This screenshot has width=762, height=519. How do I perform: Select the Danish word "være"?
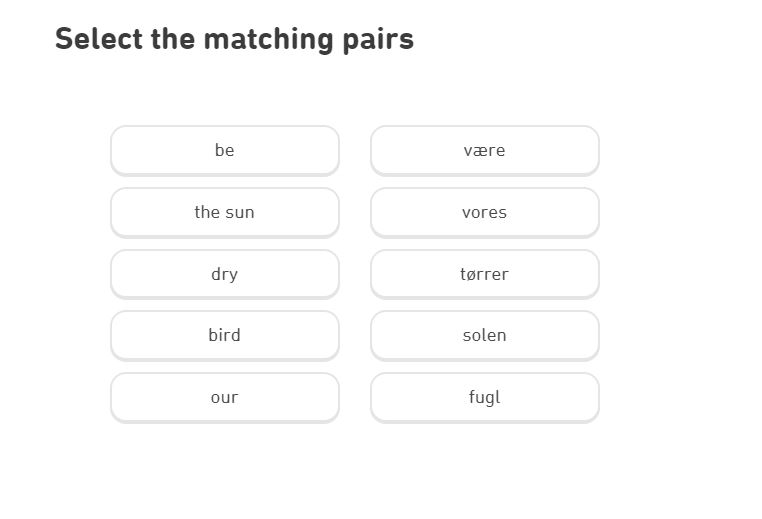pos(484,150)
